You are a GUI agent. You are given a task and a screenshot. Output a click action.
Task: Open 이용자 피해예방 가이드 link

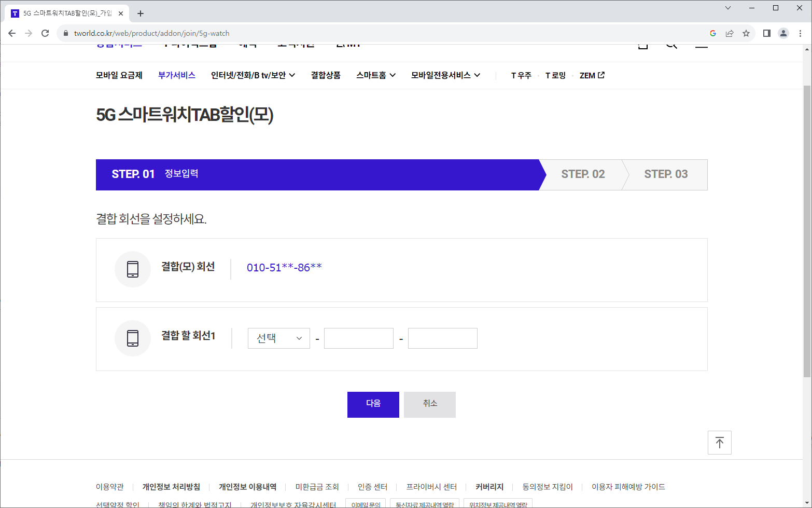628,487
